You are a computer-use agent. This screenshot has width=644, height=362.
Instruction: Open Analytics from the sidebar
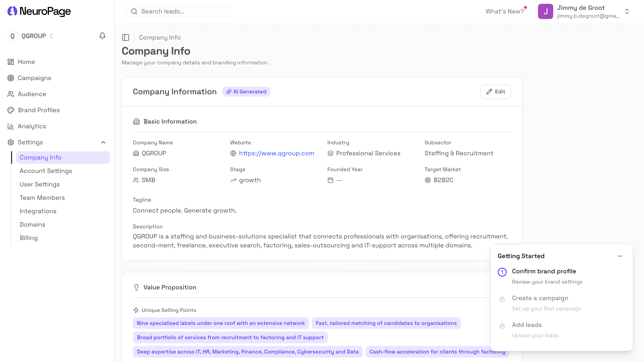point(32,126)
